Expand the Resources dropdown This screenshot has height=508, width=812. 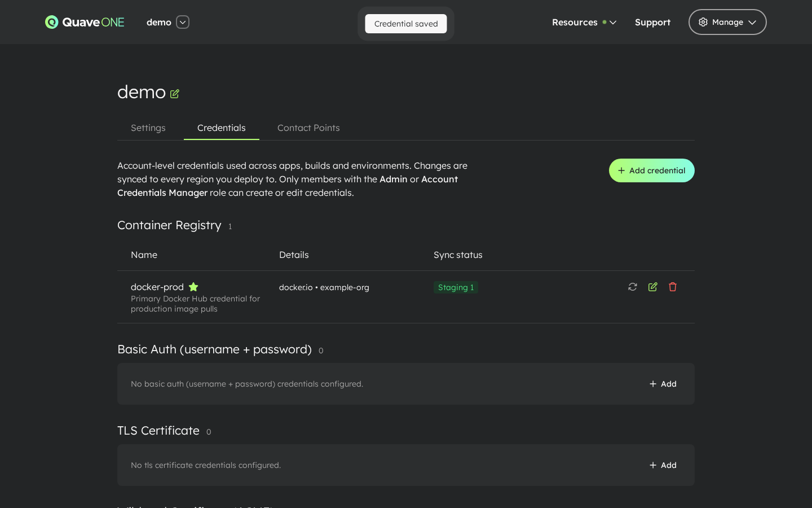[x=584, y=23]
